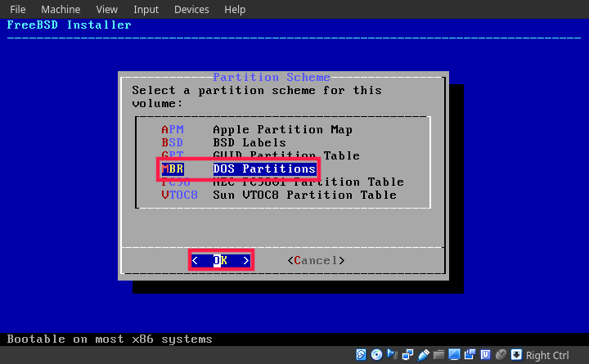This screenshot has width=589, height=364.
Task: Confirm selection with the OK button
Action: point(221,260)
